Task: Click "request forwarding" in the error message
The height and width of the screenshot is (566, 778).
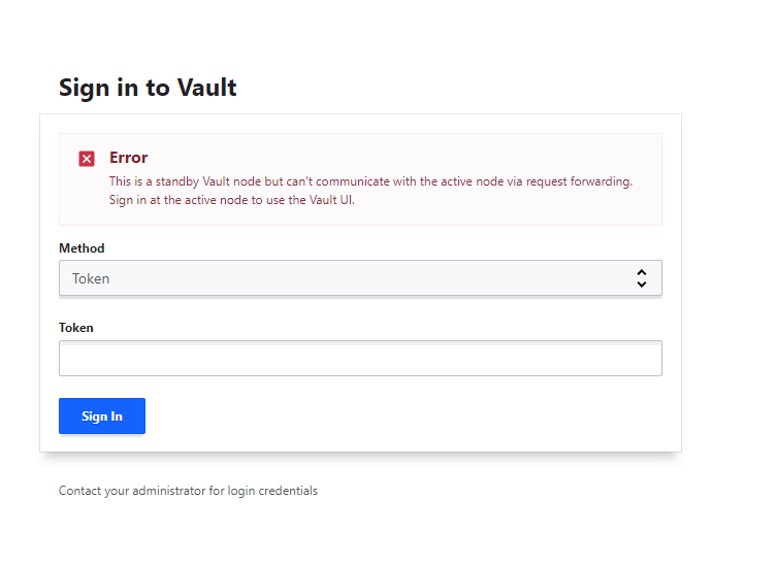Action: tap(584, 181)
